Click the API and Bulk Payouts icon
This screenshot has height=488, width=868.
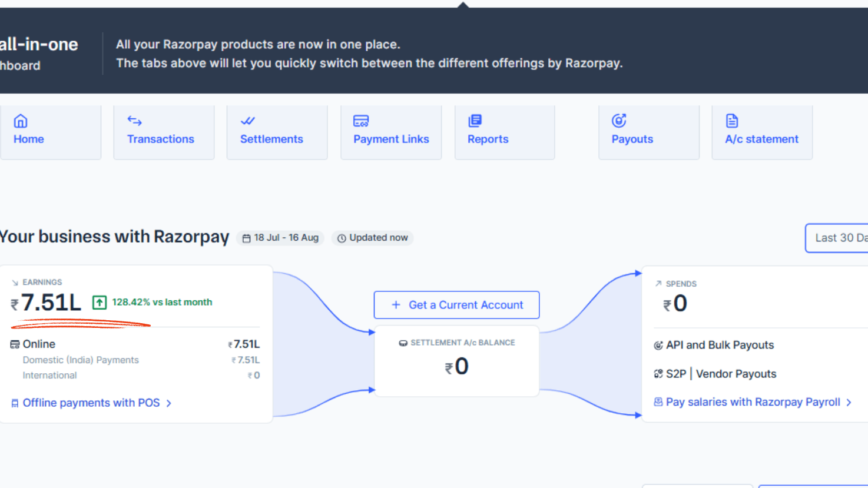click(x=658, y=346)
